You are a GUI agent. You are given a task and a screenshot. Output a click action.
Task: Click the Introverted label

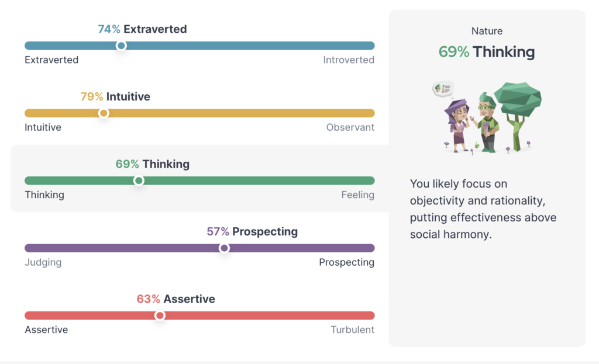(349, 60)
